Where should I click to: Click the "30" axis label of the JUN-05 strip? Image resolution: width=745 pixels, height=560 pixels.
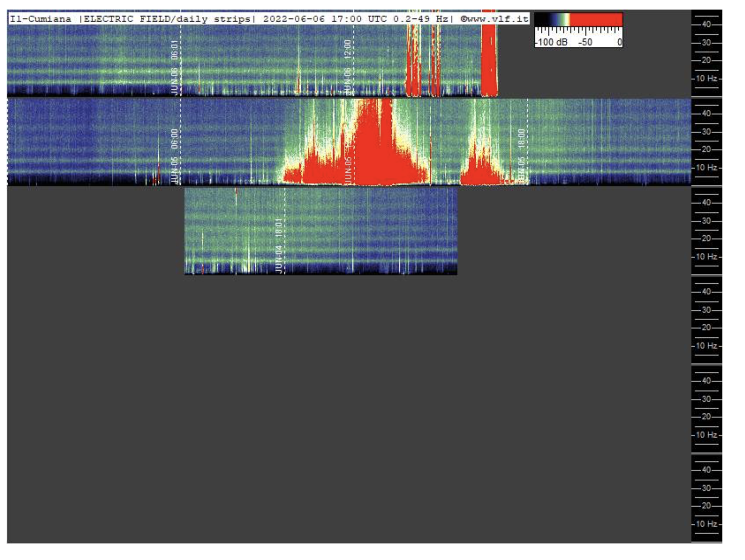point(707,132)
